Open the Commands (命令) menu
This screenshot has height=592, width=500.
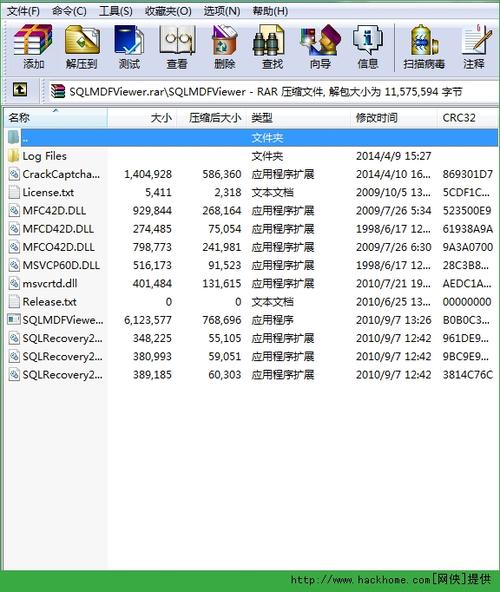point(69,11)
